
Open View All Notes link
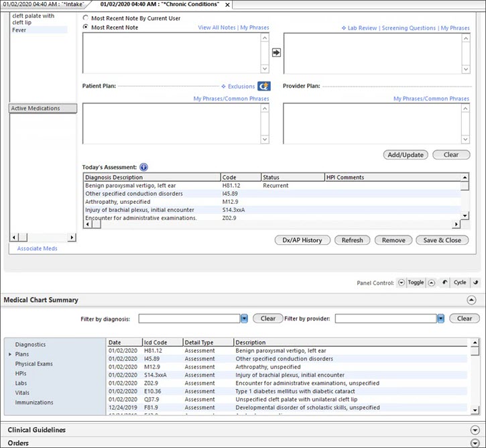click(217, 27)
